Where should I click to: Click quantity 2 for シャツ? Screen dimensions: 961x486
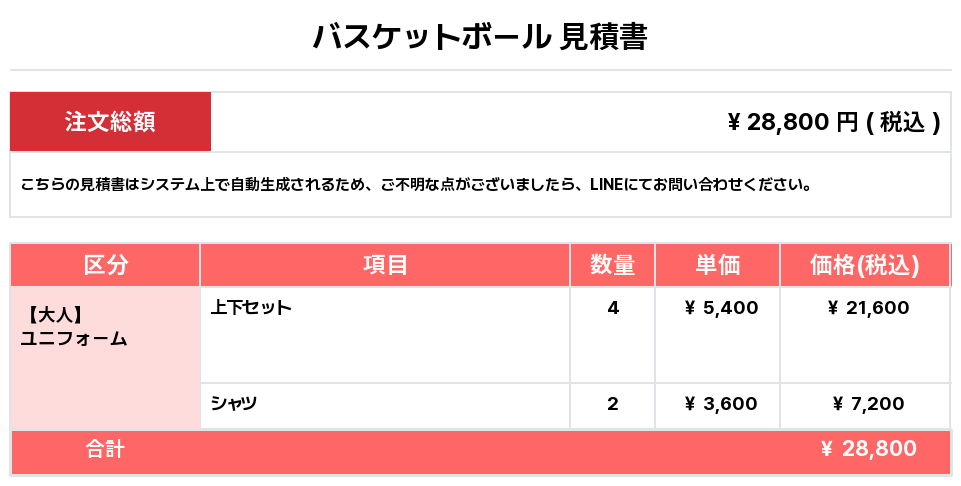612,406
